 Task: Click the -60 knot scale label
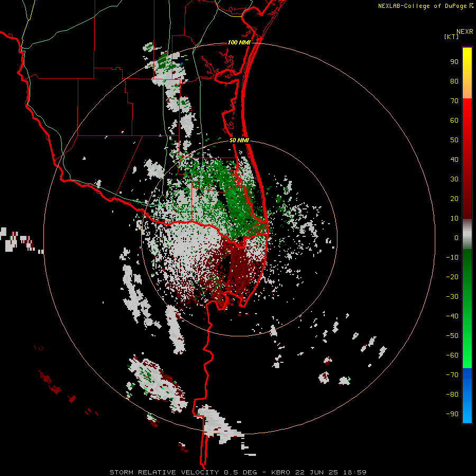[452, 355]
